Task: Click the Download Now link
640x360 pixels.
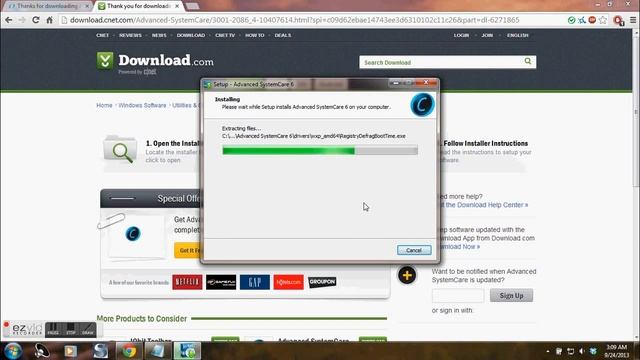Action: tap(459, 247)
